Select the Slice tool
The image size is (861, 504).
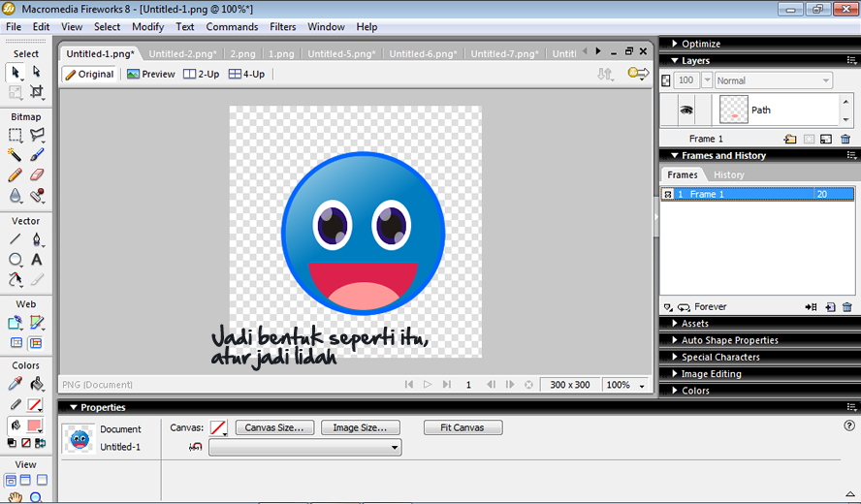coord(36,323)
